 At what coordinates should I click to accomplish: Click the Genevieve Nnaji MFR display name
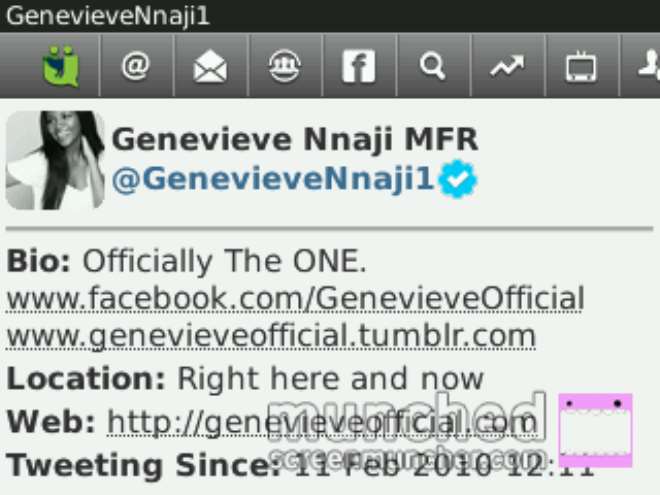(295, 139)
